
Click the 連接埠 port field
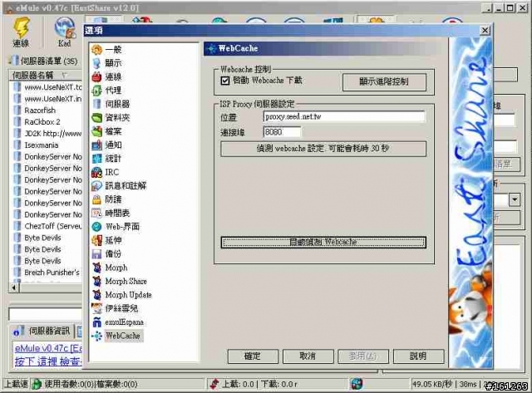(x=282, y=131)
